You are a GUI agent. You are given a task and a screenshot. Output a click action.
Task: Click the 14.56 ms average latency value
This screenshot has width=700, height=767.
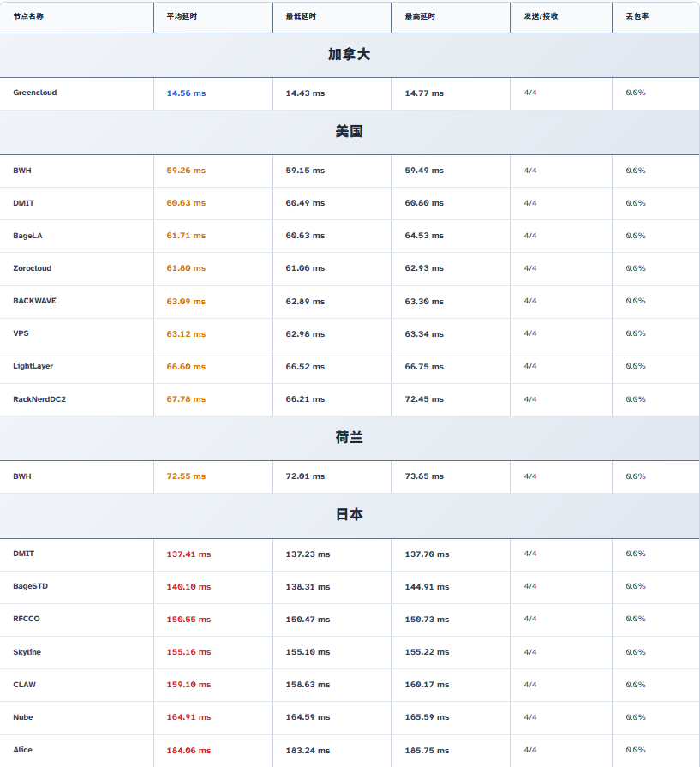[x=186, y=93]
